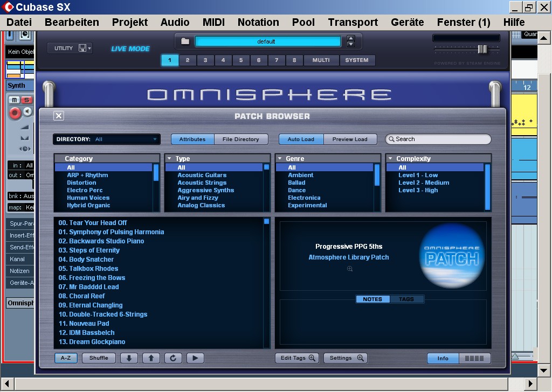Toggle the monitor speaker button on Synth track
This screenshot has height=392, width=552.
click(27, 112)
